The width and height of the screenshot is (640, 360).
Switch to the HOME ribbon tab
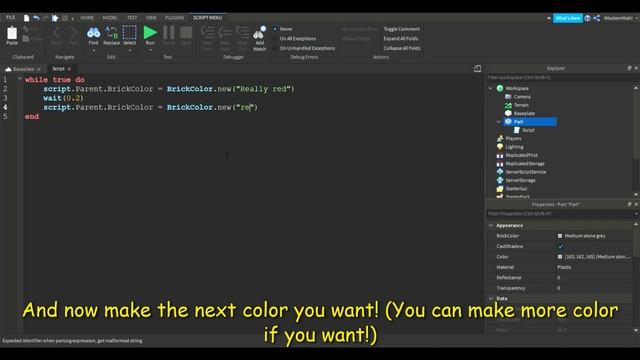pos(87,18)
